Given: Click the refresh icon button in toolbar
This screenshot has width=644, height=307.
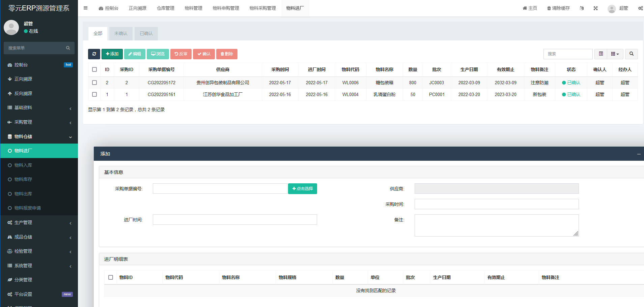Looking at the screenshot, I should pyautogui.click(x=94, y=54).
